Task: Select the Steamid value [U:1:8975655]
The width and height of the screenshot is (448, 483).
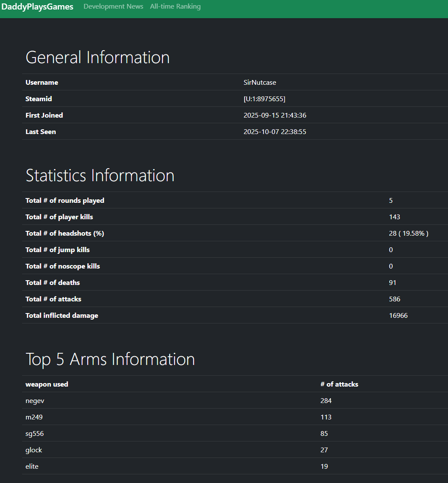Action: [264, 99]
